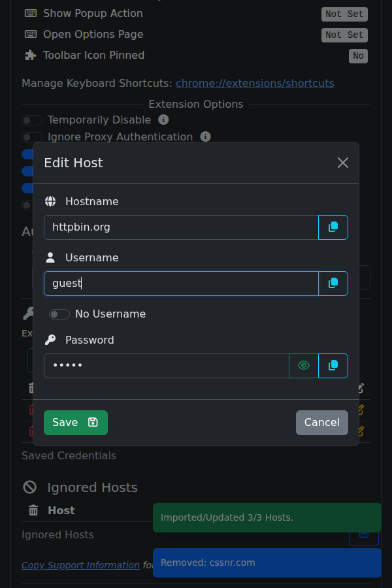Dismiss the 'Removed: cssnr.com' notification
The image size is (392, 588).
point(267,563)
